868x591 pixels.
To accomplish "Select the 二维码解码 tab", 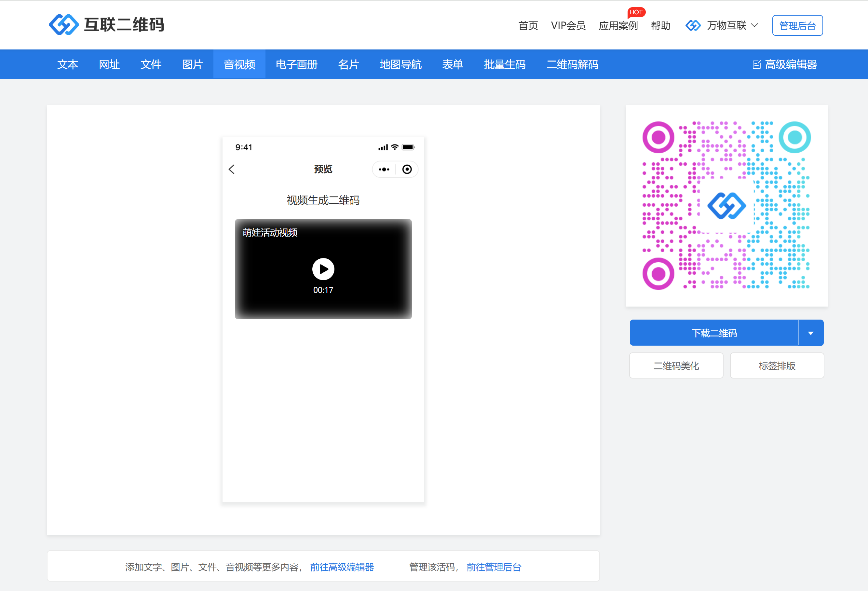I will [572, 65].
